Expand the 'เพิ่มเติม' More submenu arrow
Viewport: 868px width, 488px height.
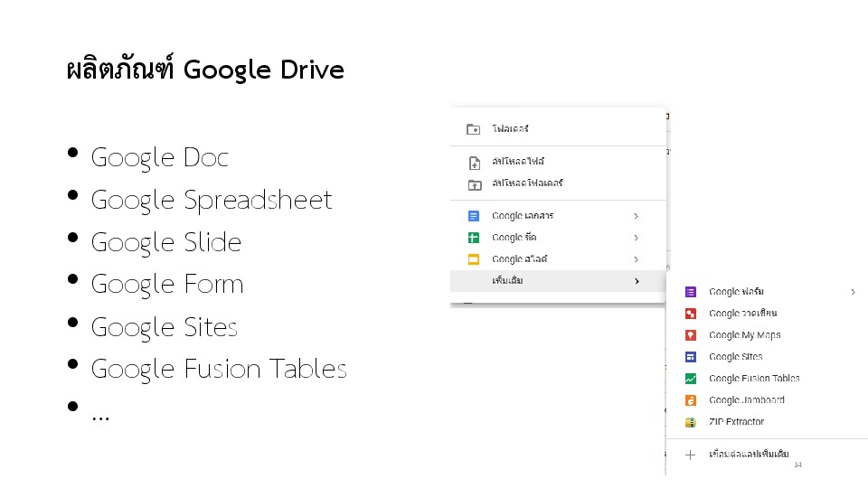[x=637, y=281]
